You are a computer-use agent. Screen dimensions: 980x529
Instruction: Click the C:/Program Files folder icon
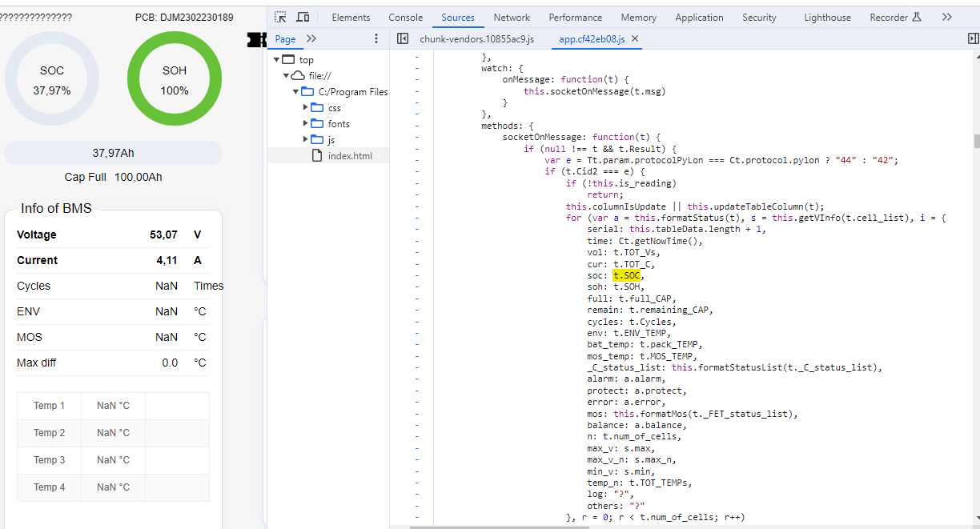(307, 92)
